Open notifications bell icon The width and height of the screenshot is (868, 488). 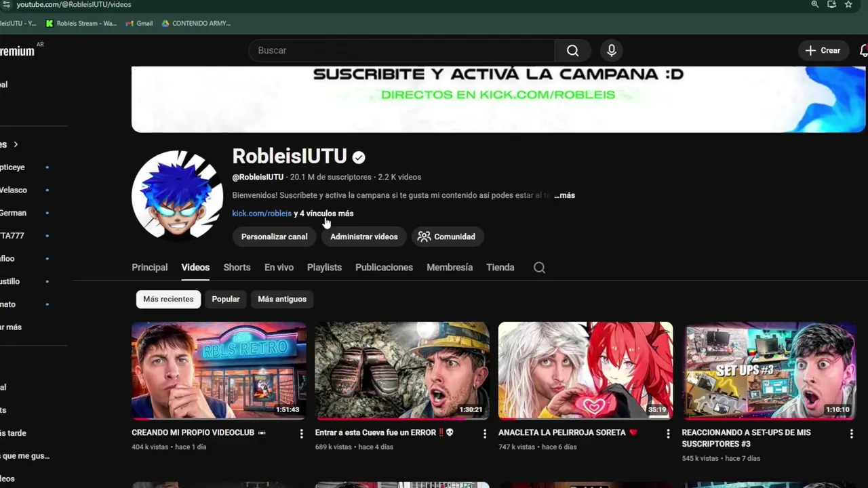[x=863, y=51]
